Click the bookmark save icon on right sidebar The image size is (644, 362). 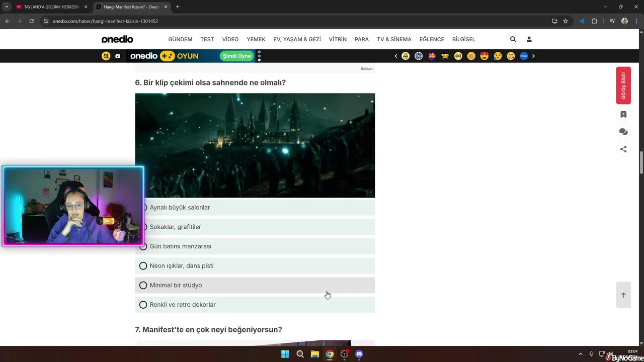tap(623, 115)
